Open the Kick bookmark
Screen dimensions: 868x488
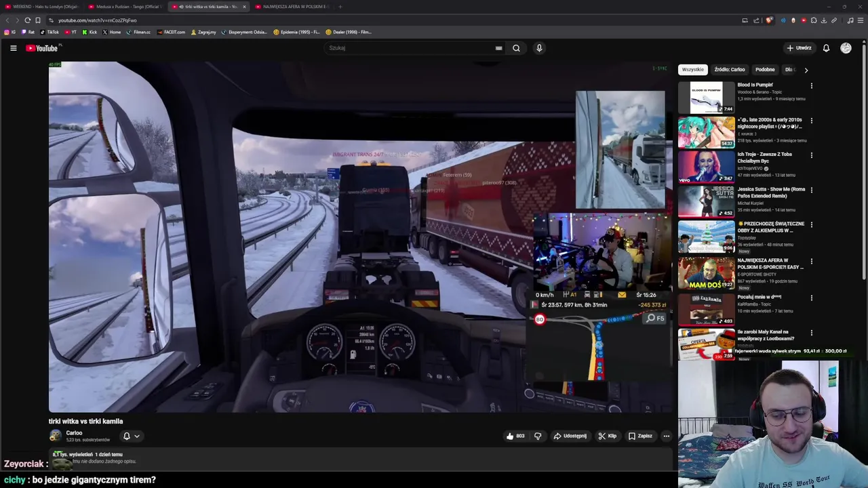pos(90,32)
